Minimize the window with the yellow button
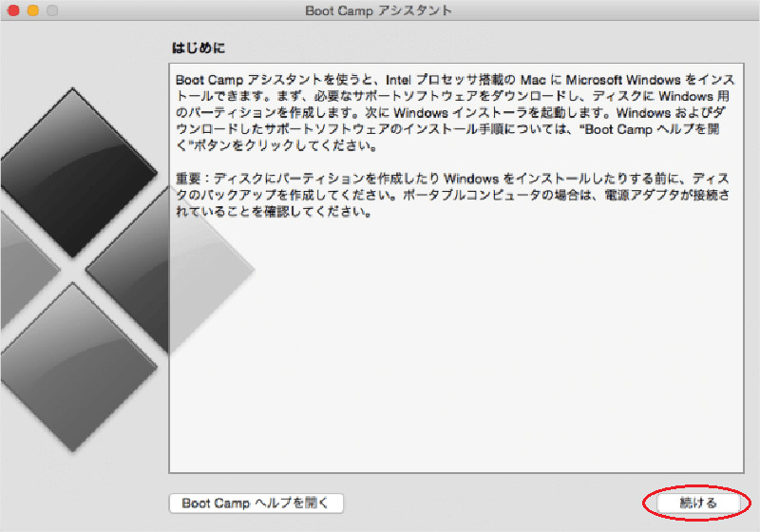Screen dimensions: 760x532 33,10
